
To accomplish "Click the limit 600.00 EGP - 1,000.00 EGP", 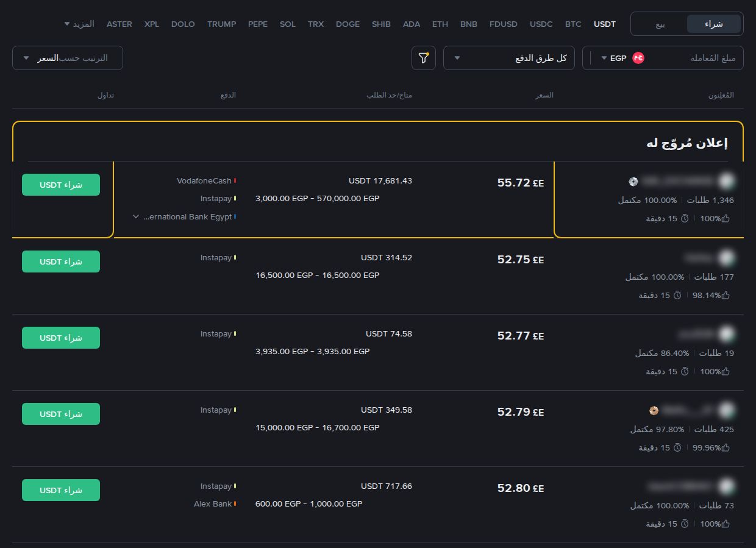I will tap(309, 504).
